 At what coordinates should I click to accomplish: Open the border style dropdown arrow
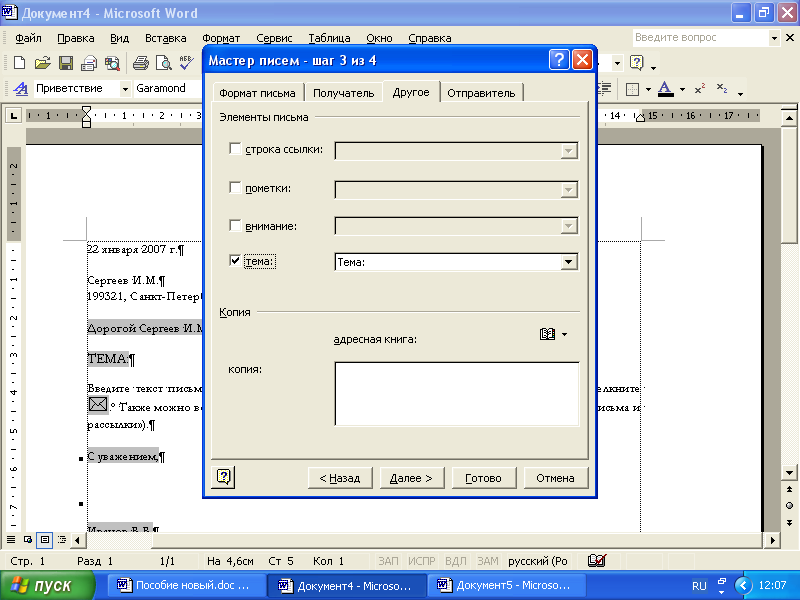(648, 89)
